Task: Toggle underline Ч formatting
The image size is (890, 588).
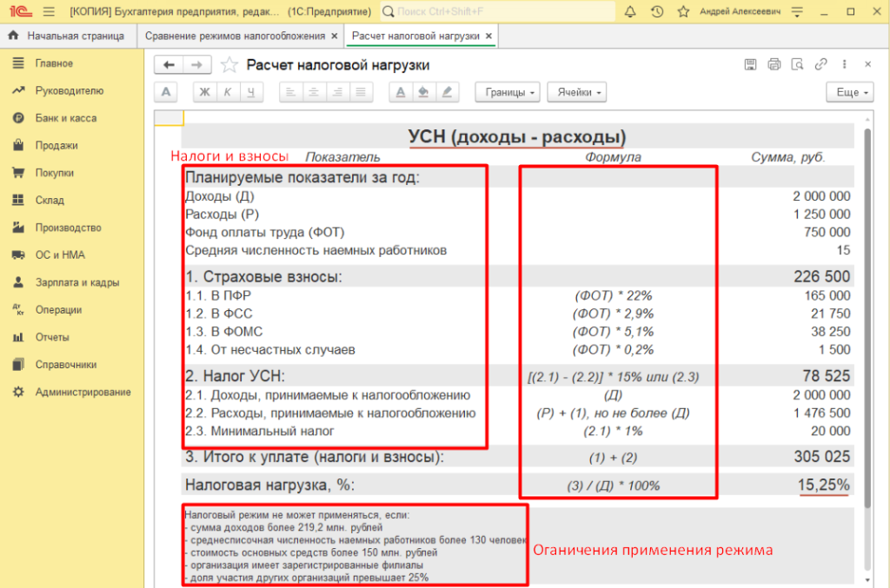Action: pos(250,92)
